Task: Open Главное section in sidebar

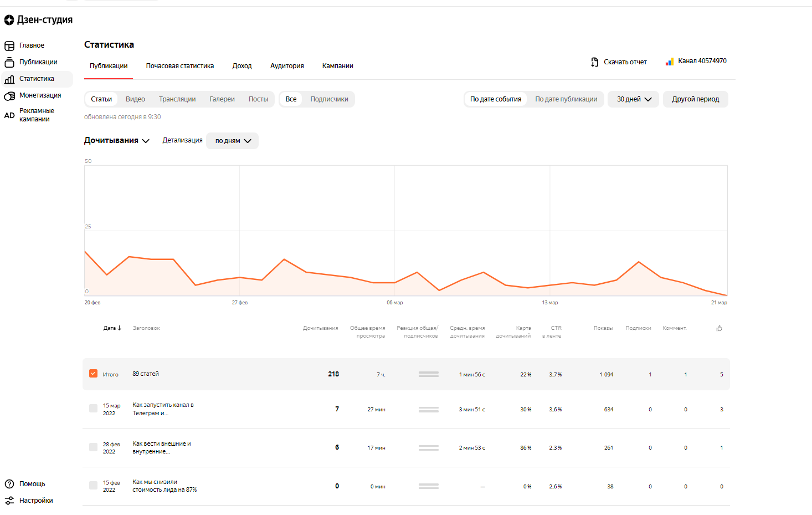Action: coord(32,45)
